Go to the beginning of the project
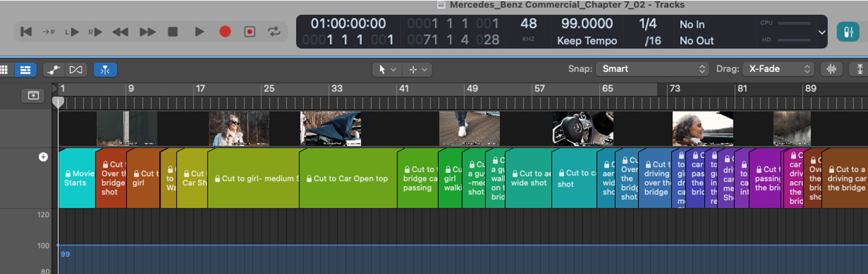The width and height of the screenshot is (868, 274). click(x=26, y=32)
